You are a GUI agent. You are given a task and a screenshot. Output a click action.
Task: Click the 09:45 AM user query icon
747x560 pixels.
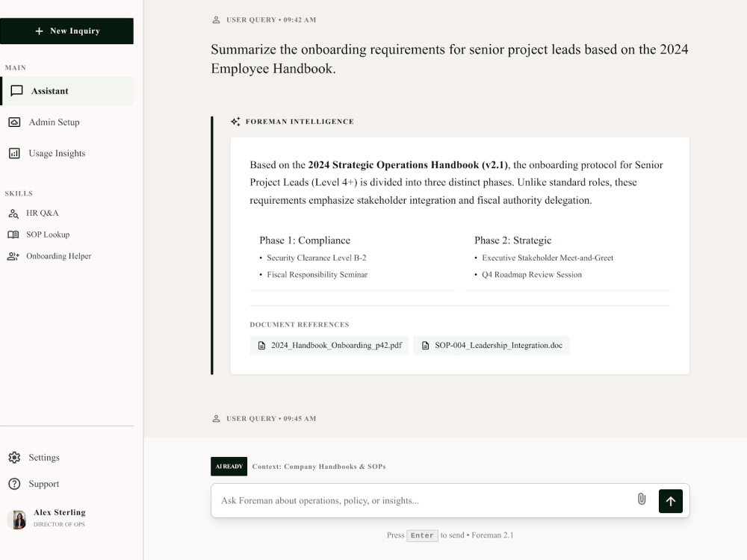point(217,419)
